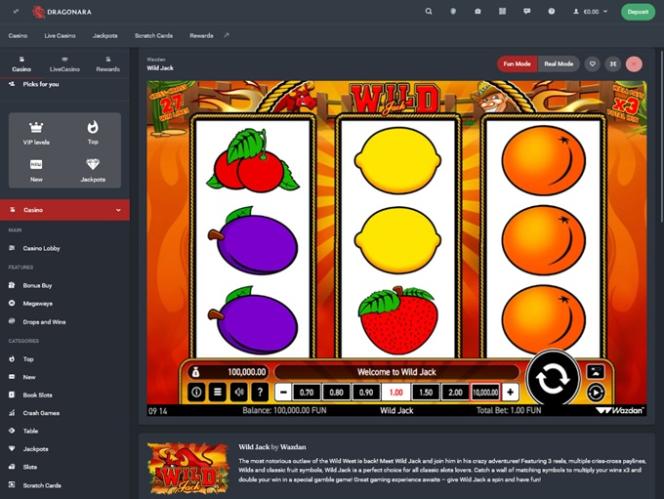This screenshot has height=499, width=664.
Task: Select the 2.00 bet value
Action: (x=455, y=393)
